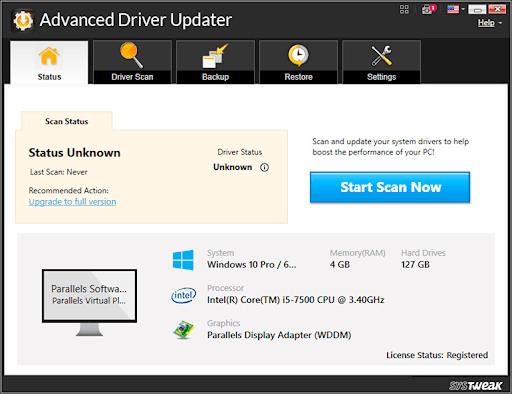Click the Driver Status info icon
The image size is (512, 394).
pos(264,167)
